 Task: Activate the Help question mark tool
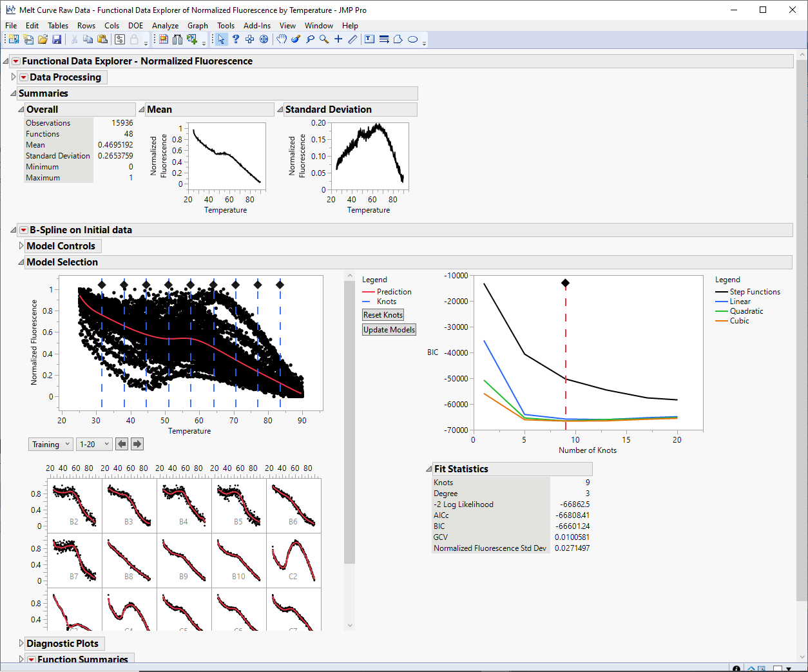(x=236, y=39)
